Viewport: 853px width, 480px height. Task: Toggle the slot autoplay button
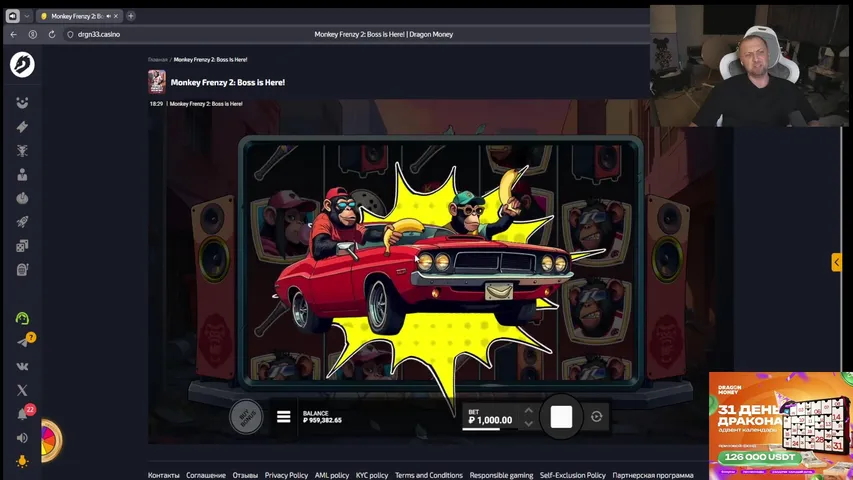597,417
